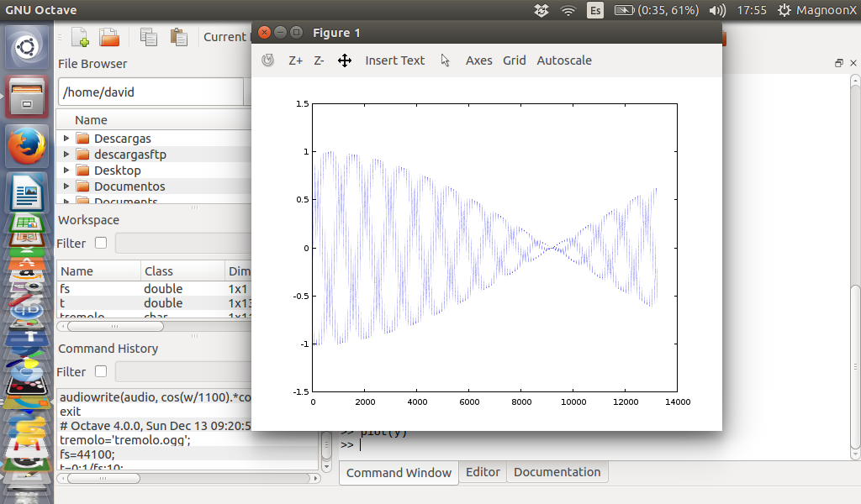
Task: Create a new script file icon
Action: tap(80, 37)
